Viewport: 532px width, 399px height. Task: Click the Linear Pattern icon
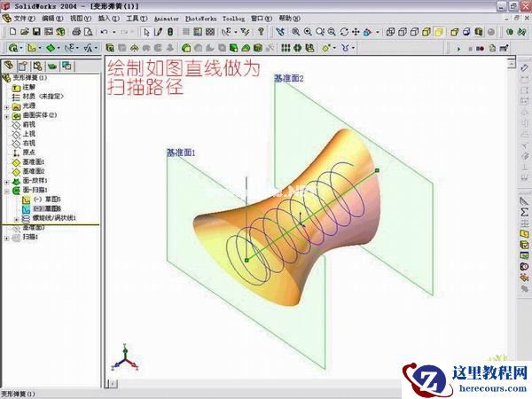(x=286, y=48)
